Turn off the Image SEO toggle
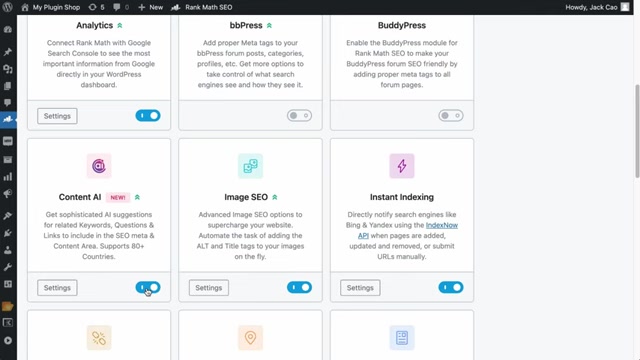This screenshot has width=640, height=360. point(299,287)
